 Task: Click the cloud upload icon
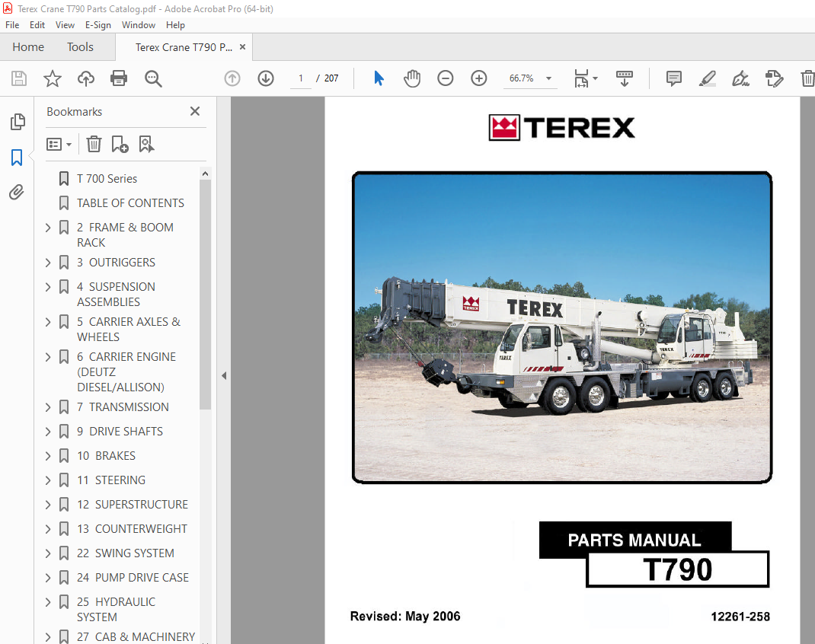click(x=86, y=78)
